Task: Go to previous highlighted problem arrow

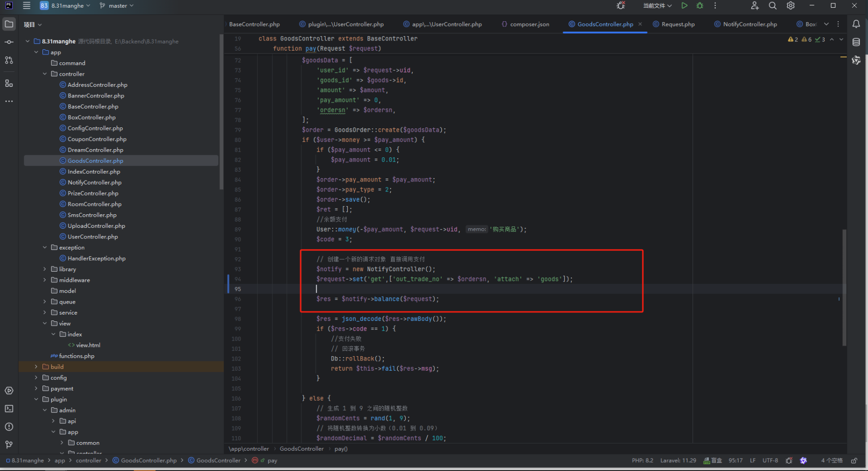Action: pyautogui.click(x=832, y=40)
